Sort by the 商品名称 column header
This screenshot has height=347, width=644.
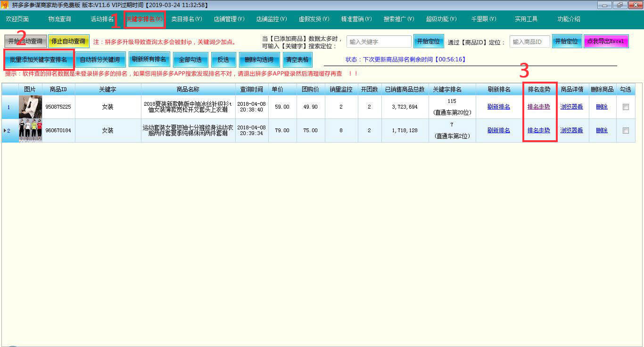pyautogui.click(x=188, y=89)
